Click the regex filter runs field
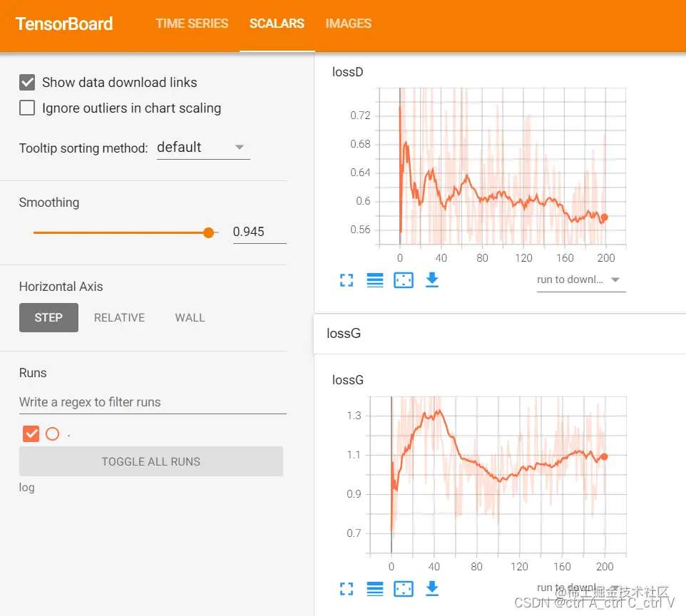Image resolution: width=686 pixels, height=616 pixels. (x=153, y=402)
